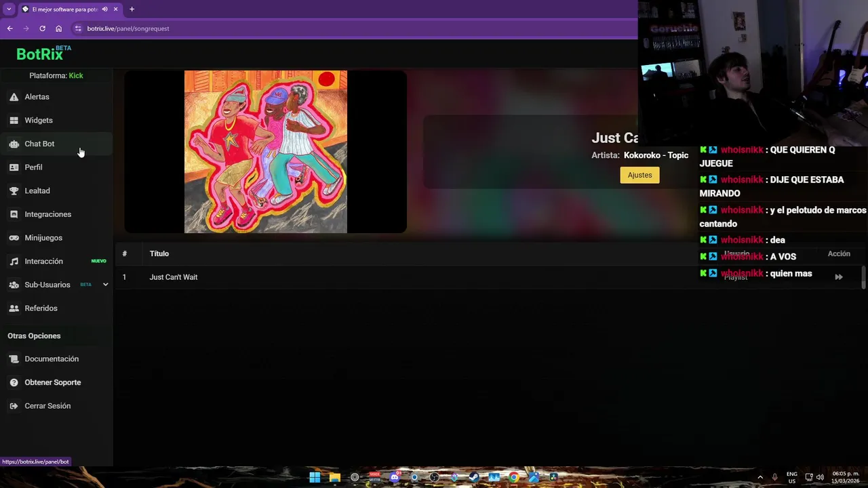This screenshot has height=488, width=868.
Task: Reload the page with refresh icon
Action: 42,28
